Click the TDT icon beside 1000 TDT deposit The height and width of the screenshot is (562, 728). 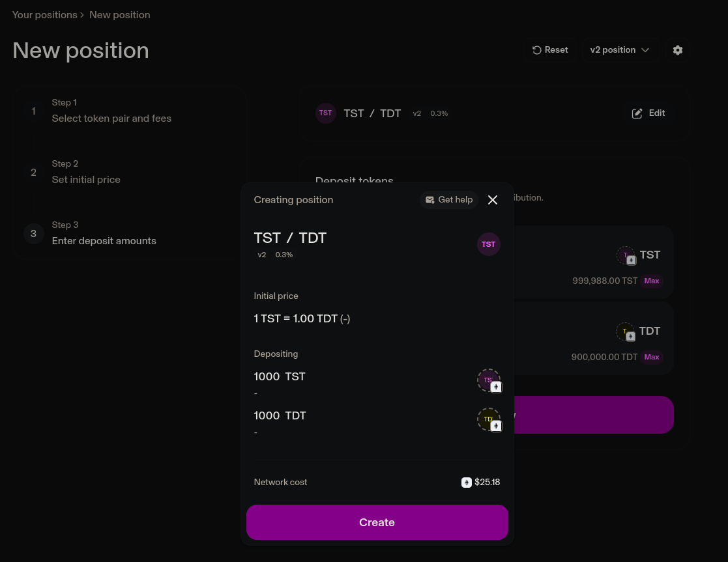click(x=489, y=419)
